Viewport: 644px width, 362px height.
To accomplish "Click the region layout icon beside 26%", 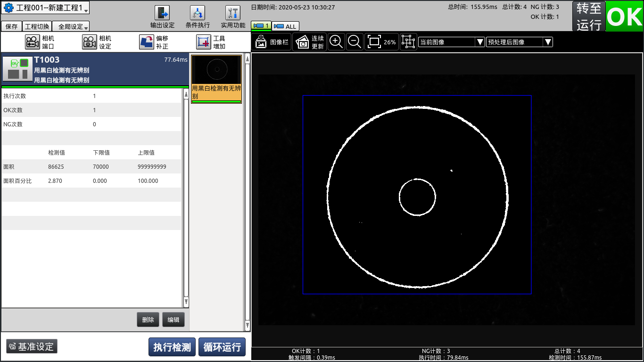I will click(x=408, y=42).
